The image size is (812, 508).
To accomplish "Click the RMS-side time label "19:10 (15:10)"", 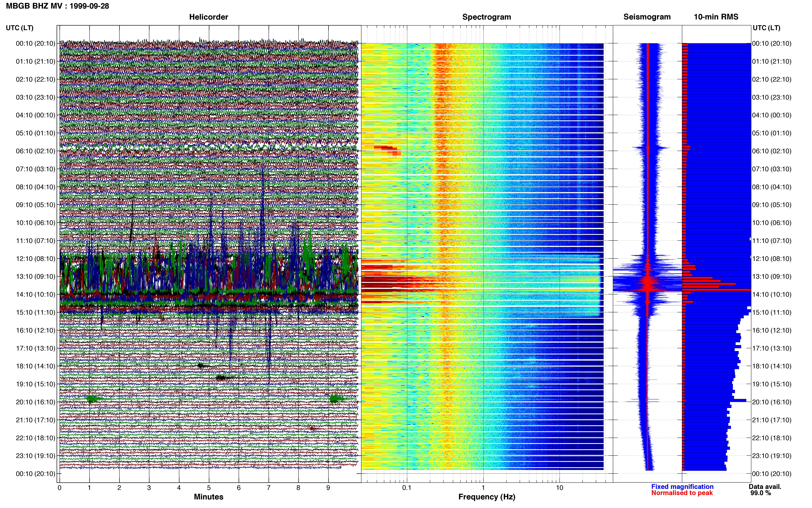I will pyautogui.click(x=772, y=384).
